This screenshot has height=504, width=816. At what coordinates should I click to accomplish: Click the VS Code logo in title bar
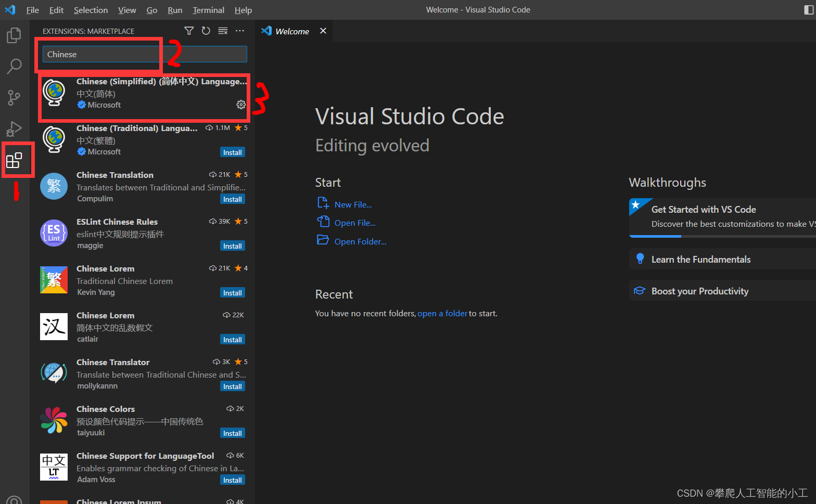10,10
